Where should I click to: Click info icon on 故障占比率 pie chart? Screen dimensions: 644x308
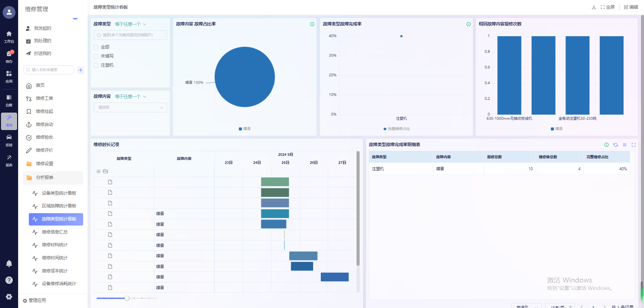point(312,24)
